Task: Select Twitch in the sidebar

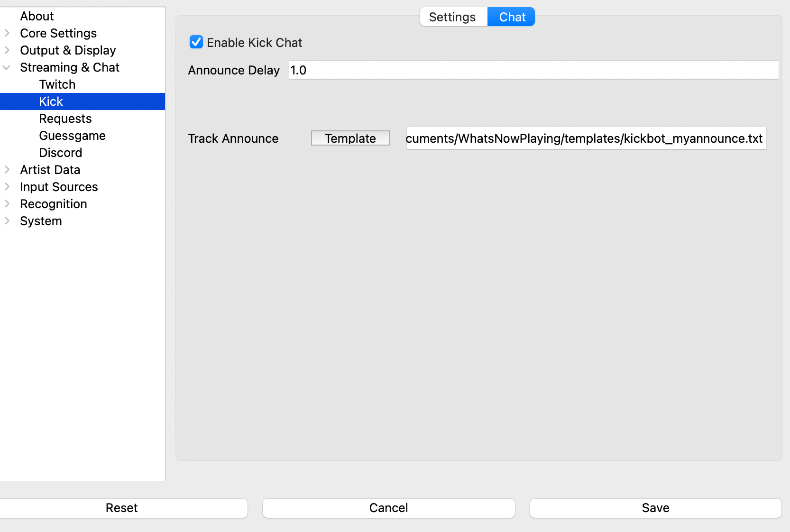Action: click(x=57, y=84)
